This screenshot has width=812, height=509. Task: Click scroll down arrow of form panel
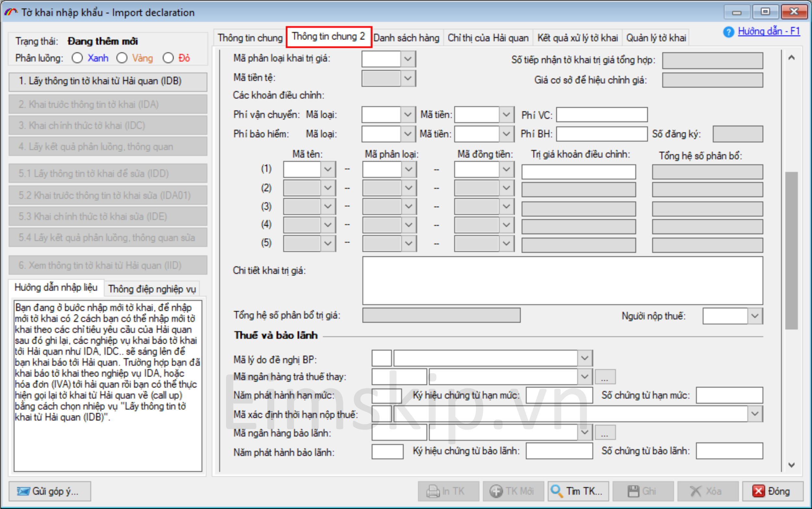pos(792,465)
